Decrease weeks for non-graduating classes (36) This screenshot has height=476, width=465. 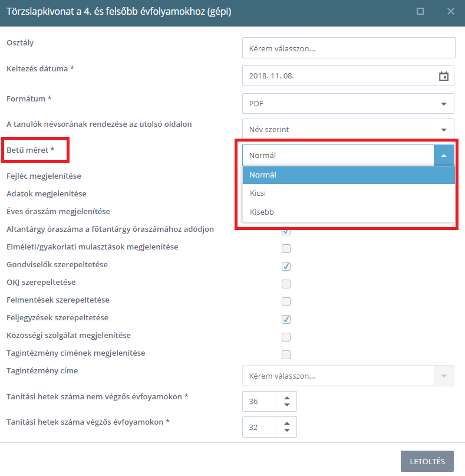click(287, 405)
